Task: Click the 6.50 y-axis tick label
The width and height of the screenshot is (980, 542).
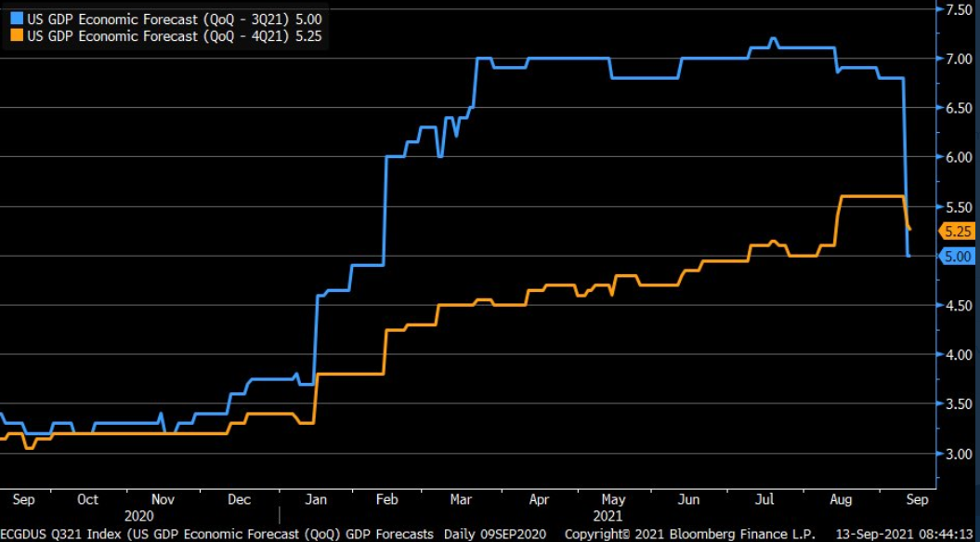Action: (x=958, y=108)
